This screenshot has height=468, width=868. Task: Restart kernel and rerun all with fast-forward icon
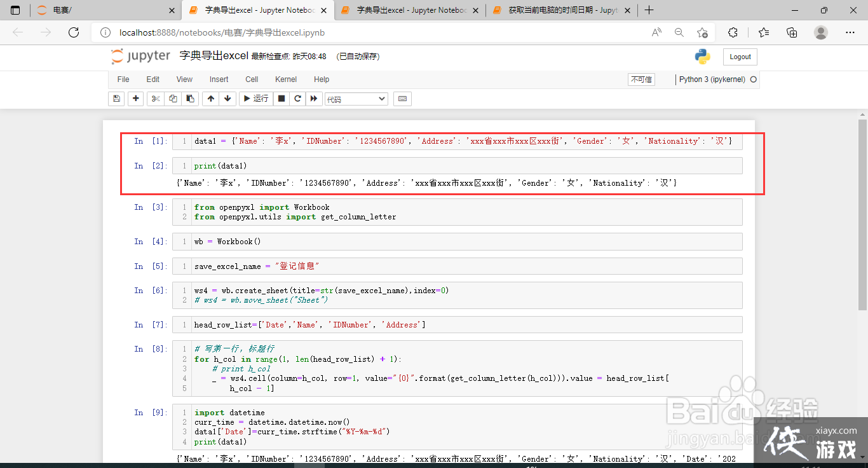(x=313, y=99)
